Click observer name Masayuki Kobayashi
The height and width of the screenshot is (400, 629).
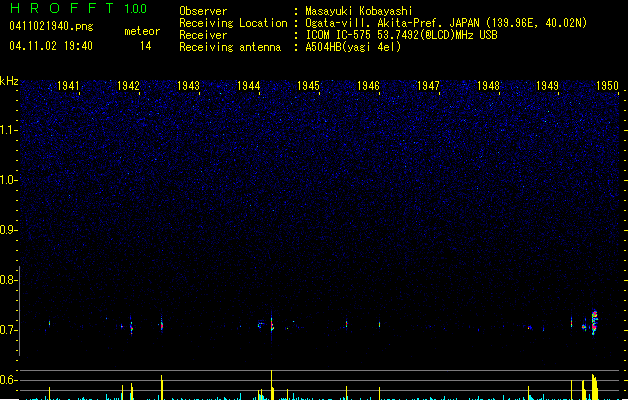click(x=359, y=11)
